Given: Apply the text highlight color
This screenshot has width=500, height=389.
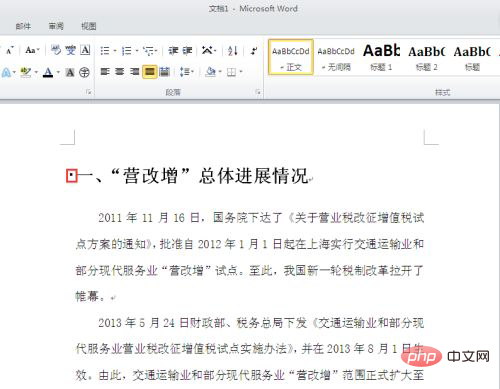Looking at the screenshot, I should point(26,72).
